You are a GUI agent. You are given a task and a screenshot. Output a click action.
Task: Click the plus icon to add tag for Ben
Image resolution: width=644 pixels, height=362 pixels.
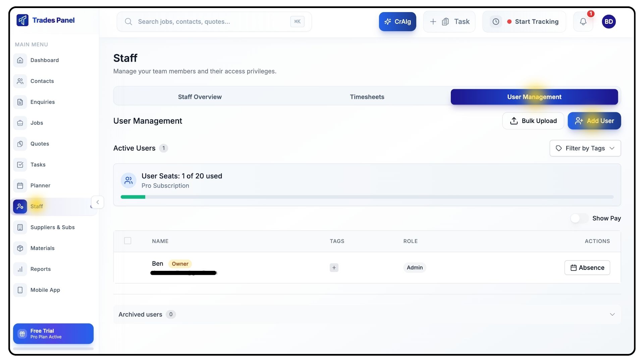click(x=334, y=268)
